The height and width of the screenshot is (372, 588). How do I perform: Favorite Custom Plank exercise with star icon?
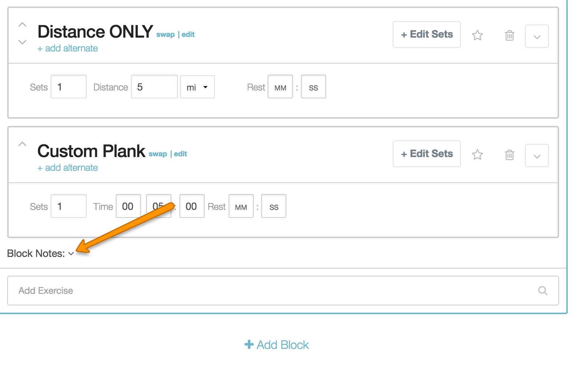[477, 155]
